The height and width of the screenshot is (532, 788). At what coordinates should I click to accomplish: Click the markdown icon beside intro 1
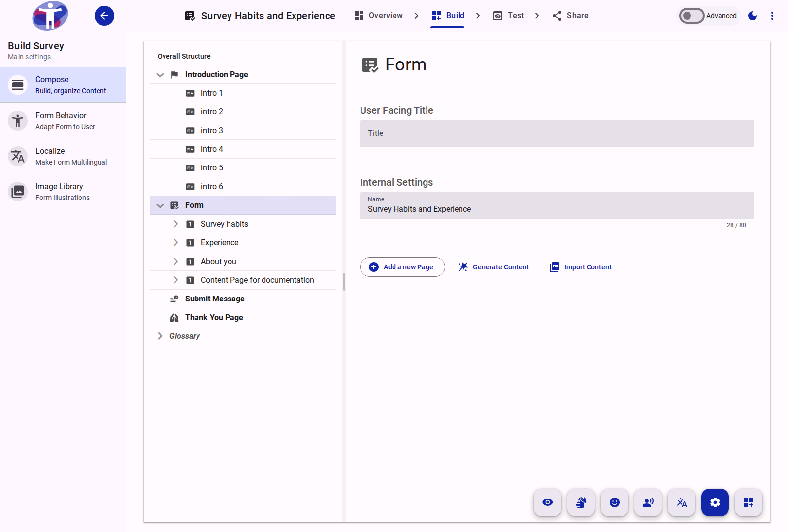point(190,93)
